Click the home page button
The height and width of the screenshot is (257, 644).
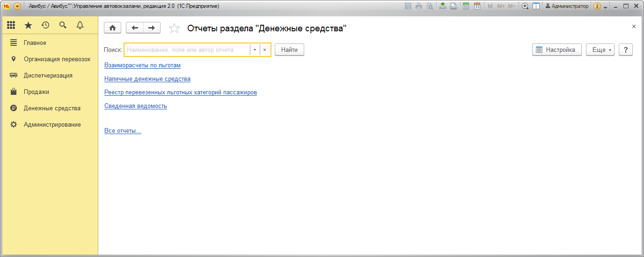pyautogui.click(x=112, y=28)
